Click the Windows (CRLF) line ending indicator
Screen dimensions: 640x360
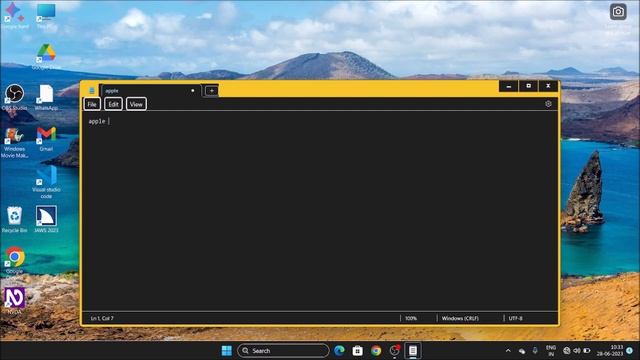point(460,318)
